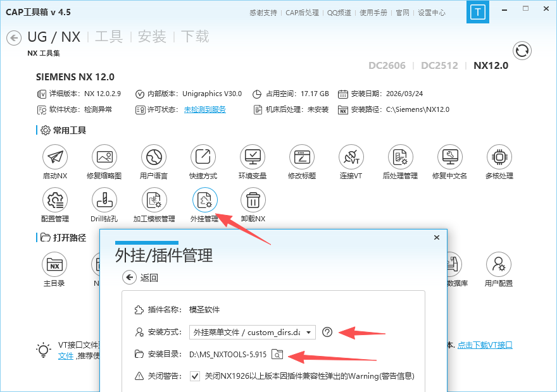The image size is (557, 392).
Task: Open the 官网 top menu link
Action: (x=403, y=13)
